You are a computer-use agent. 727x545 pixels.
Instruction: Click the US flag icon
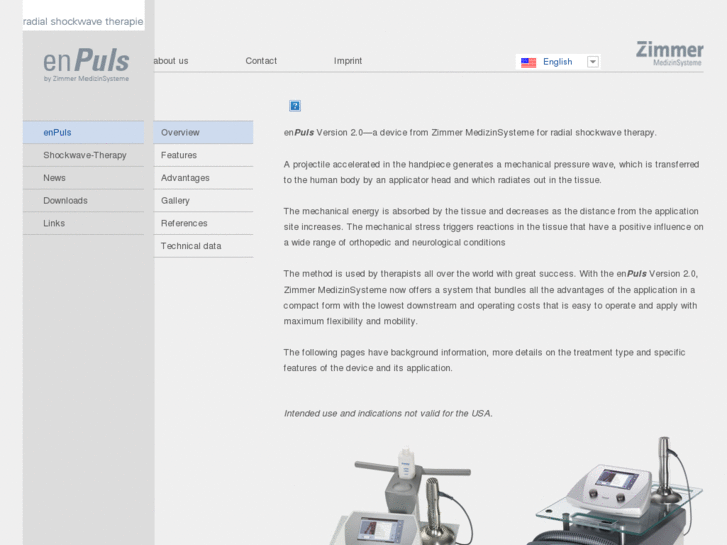pyautogui.click(x=528, y=62)
